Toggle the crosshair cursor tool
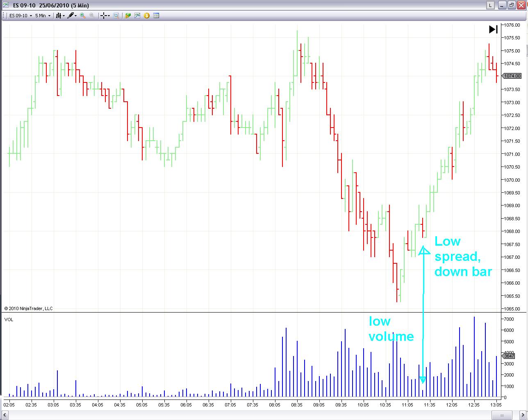Image resolution: width=528 pixels, height=420 pixels. [104, 16]
